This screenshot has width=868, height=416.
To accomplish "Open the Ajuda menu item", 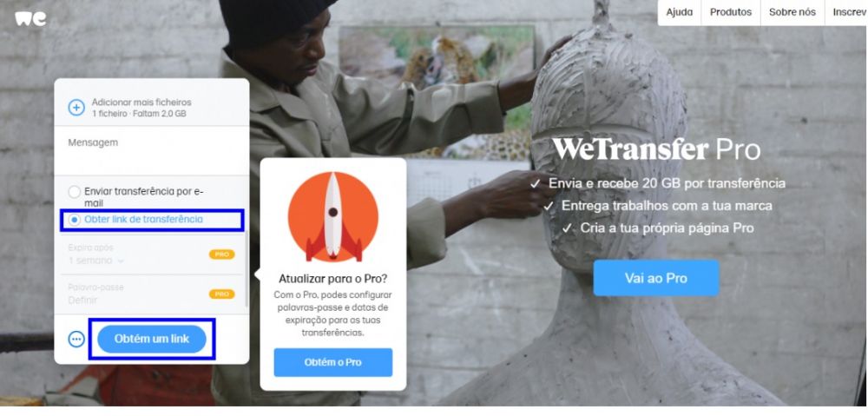I will pyautogui.click(x=680, y=12).
